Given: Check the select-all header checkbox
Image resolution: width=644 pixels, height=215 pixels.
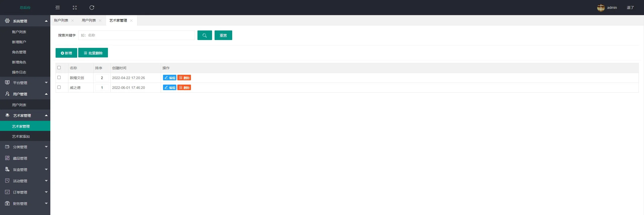Looking at the screenshot, I should point(59,68).
